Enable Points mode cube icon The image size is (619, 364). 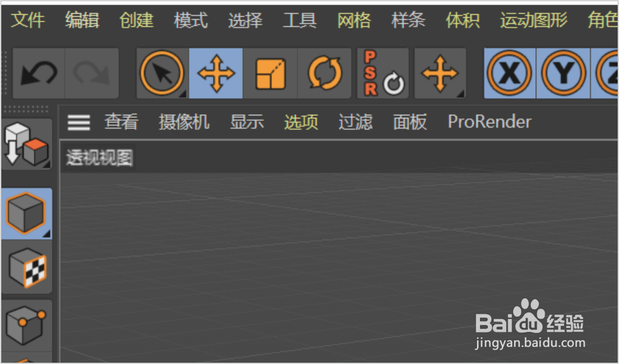pos(26,326)
